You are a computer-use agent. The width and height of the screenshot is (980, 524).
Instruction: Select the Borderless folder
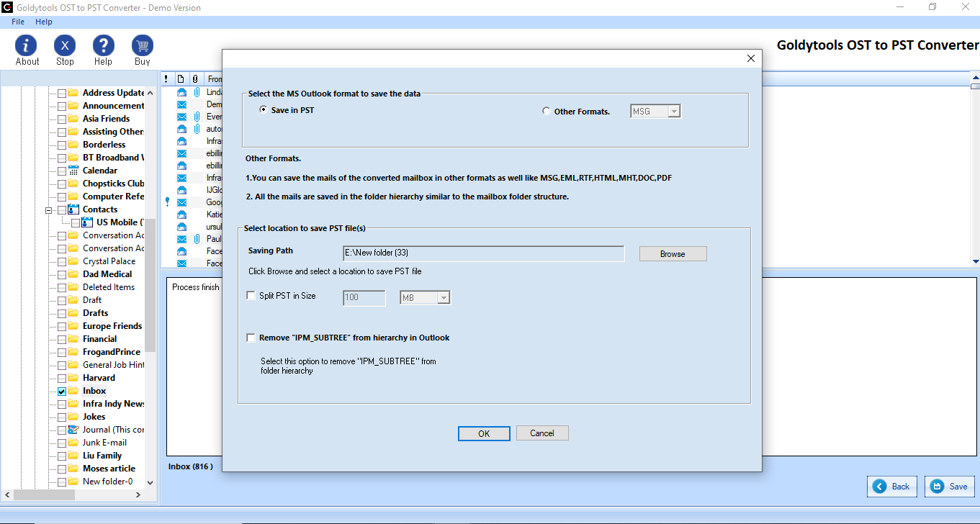pos(104,145)
